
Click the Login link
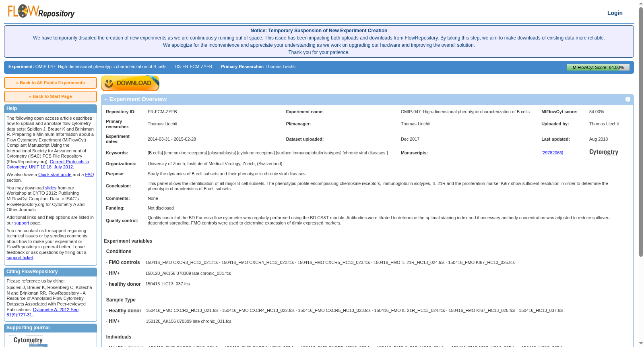pyautogui.click(x=615, y=13)
